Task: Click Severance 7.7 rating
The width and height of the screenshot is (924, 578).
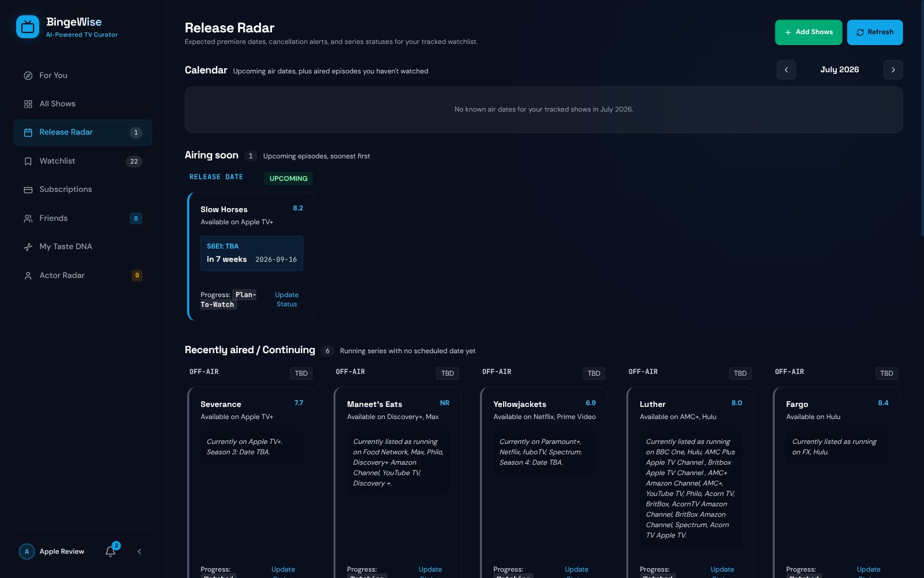Action: coord(299,403)
